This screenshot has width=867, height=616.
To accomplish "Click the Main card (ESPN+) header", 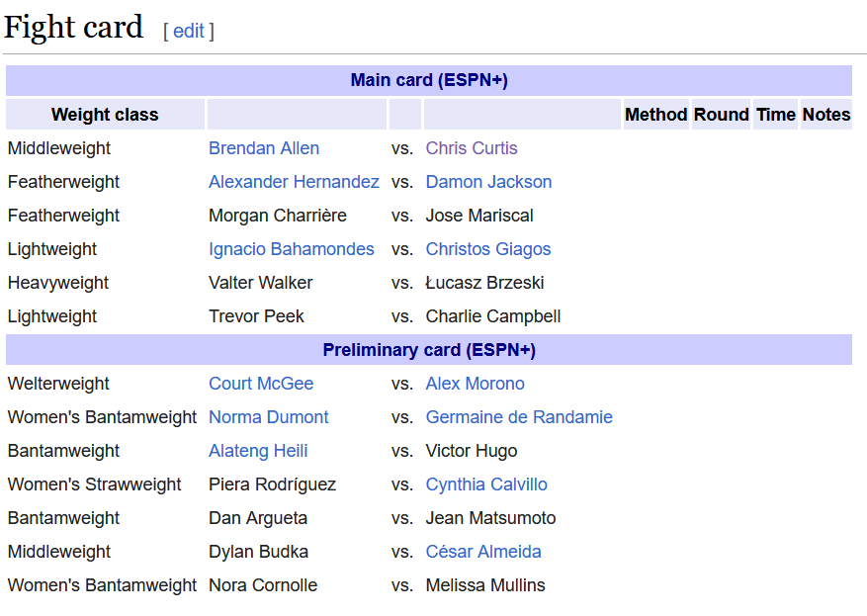I will click(x=429, y=80).
